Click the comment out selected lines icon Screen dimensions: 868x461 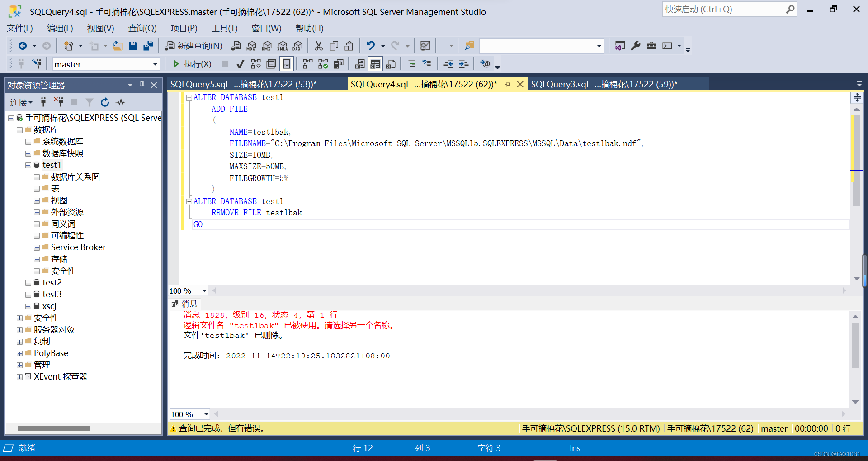(x=411, y=64)
